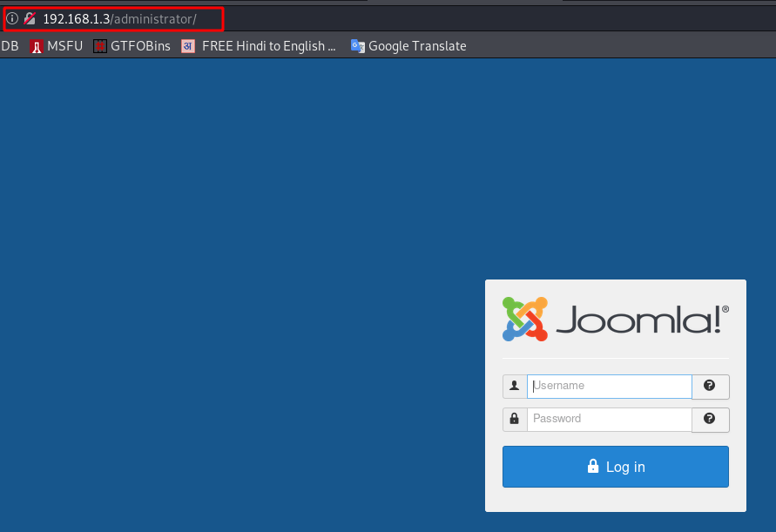Focus the Password input field

[610, 419]
